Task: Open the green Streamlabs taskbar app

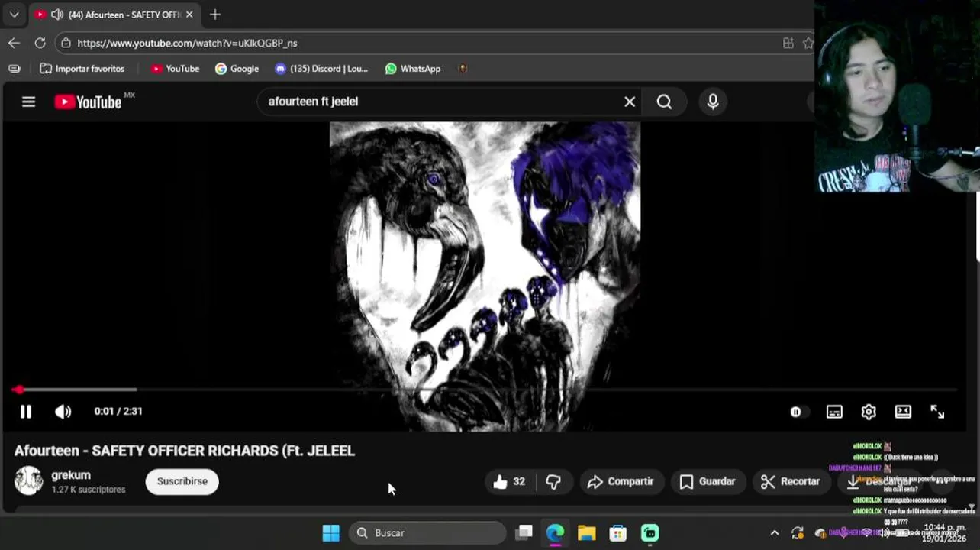Action: pyautogui.click(x=650, y=533)
